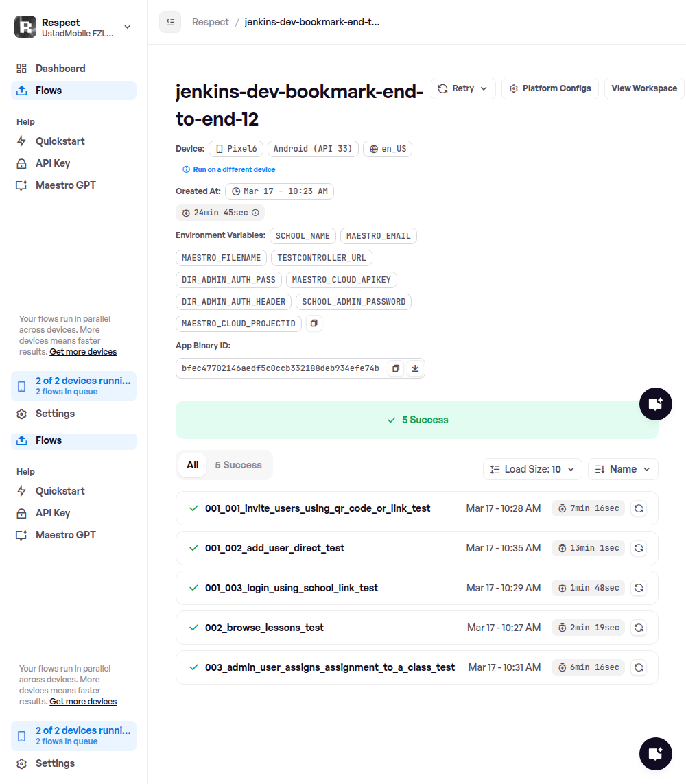Screen dimensions: 686x784
Task: Expand the Respect workspace switcher
Action: coord(127,27)
